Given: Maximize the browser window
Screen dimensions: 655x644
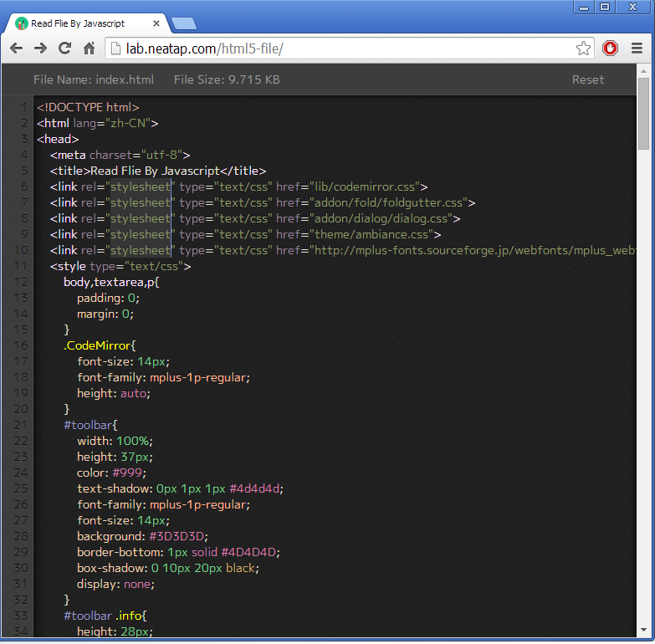Looking at the screenshot, I should [x=605, y=7].
